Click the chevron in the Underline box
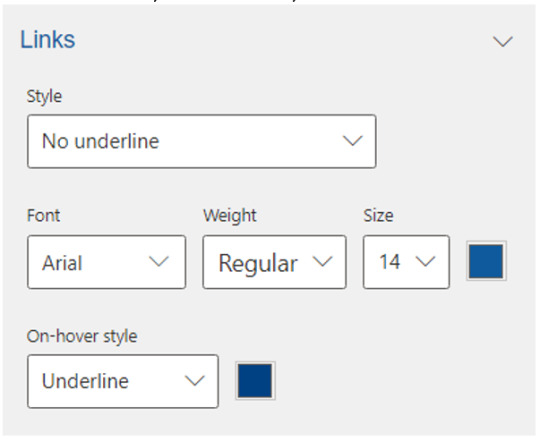The height and width of the screenshot is (441, 540). pos(195,381)
